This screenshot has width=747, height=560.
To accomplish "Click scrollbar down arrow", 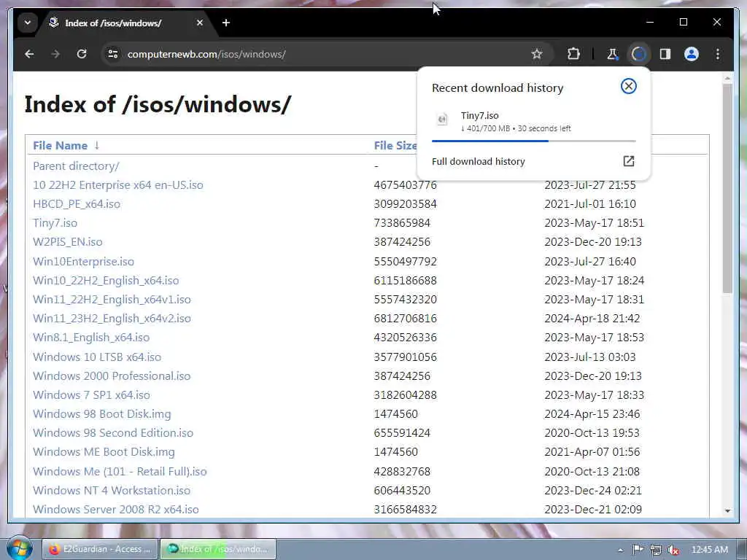I will tap(727, 510).
